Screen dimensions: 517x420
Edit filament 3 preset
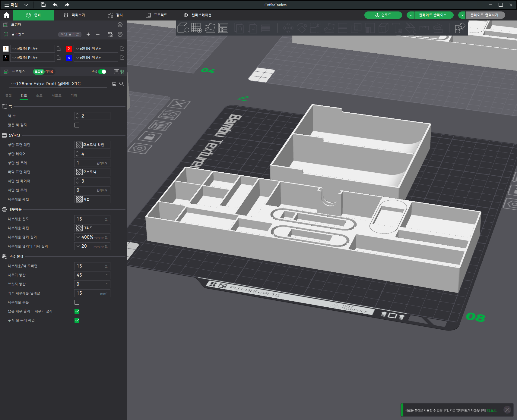click(59, 58)
